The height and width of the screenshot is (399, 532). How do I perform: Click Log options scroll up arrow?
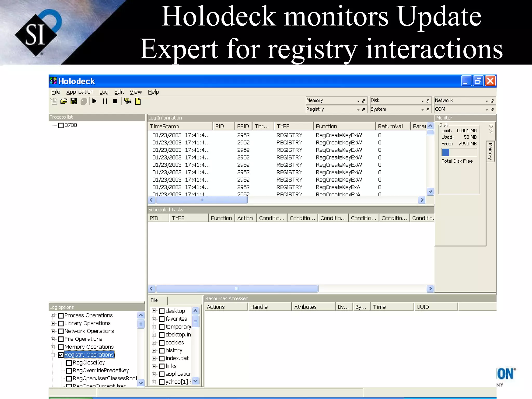[141, 315]
